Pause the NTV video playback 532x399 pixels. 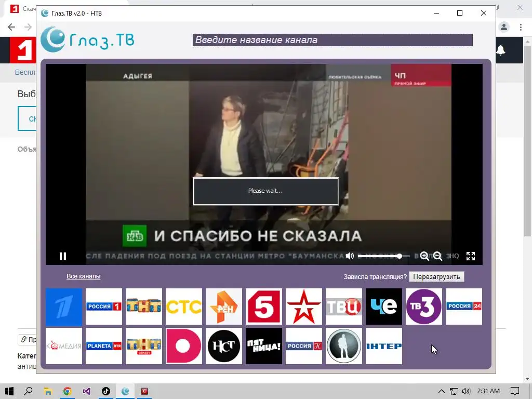pyautogui.click(x=63, y=256)
